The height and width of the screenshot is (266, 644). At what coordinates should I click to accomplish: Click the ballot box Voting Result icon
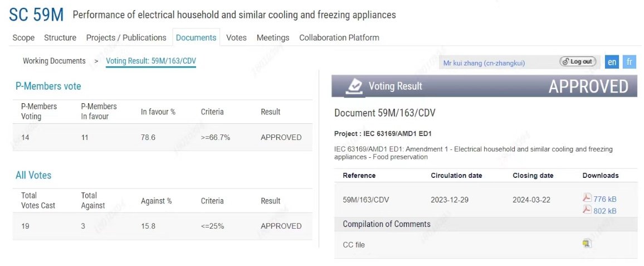pyautogui.click(x=353, y=86)
